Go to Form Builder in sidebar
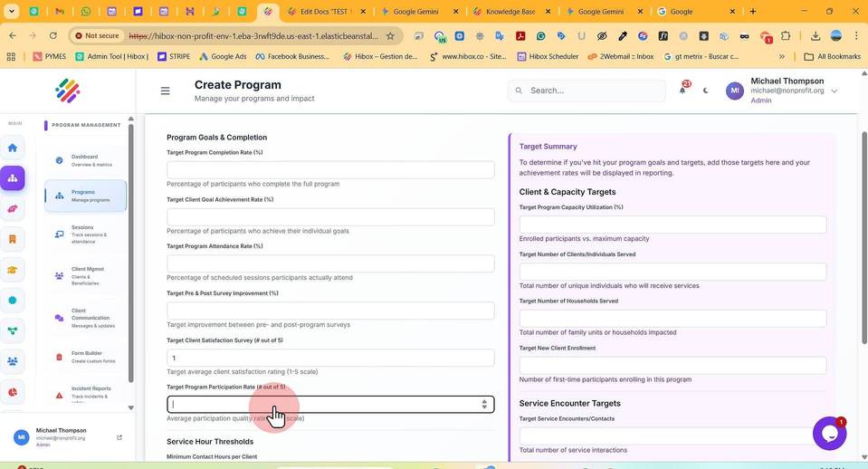The height and width of the screenshot is (469, 868). [x=85, y=357]
